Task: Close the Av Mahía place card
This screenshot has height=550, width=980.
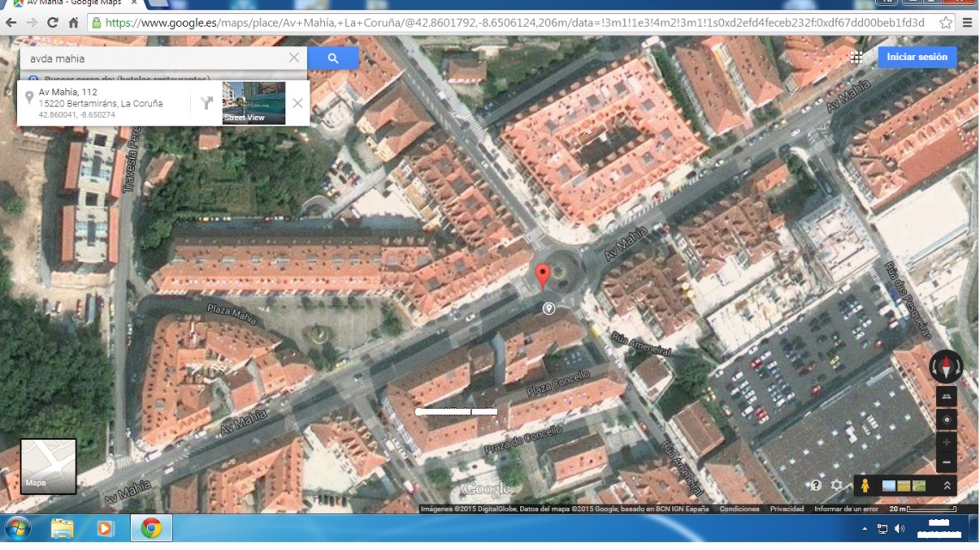Action: pos(297,103)
